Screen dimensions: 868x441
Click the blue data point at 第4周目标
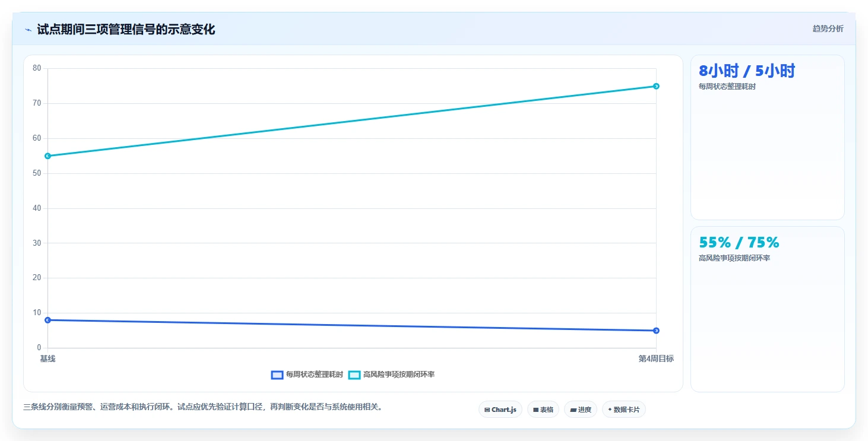click(x=656, y=331)
